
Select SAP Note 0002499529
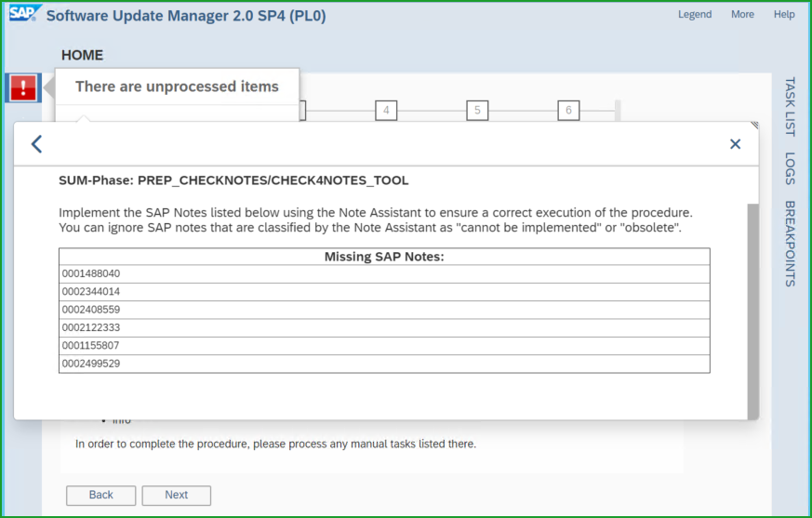pos(384,364)
